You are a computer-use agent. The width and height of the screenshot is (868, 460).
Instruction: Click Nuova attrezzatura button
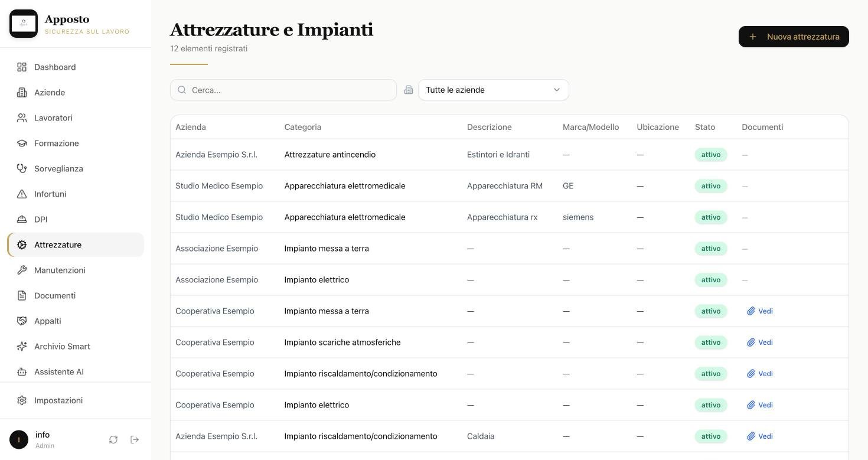coord(794,37)
